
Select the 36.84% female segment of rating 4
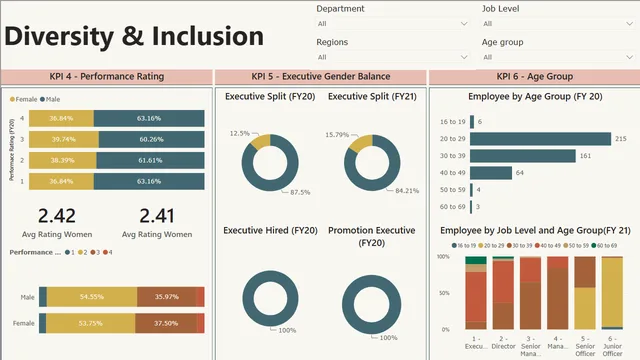point(61,118)
